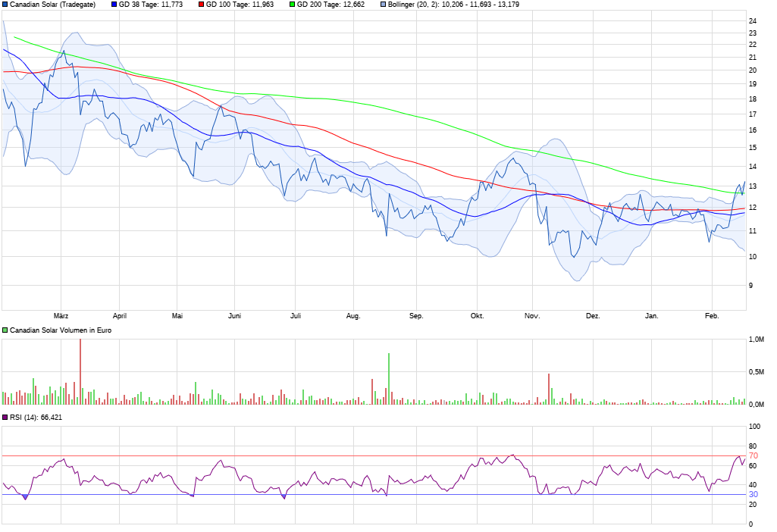Click the purple RSI legend swatch

(x=5, y=418)
